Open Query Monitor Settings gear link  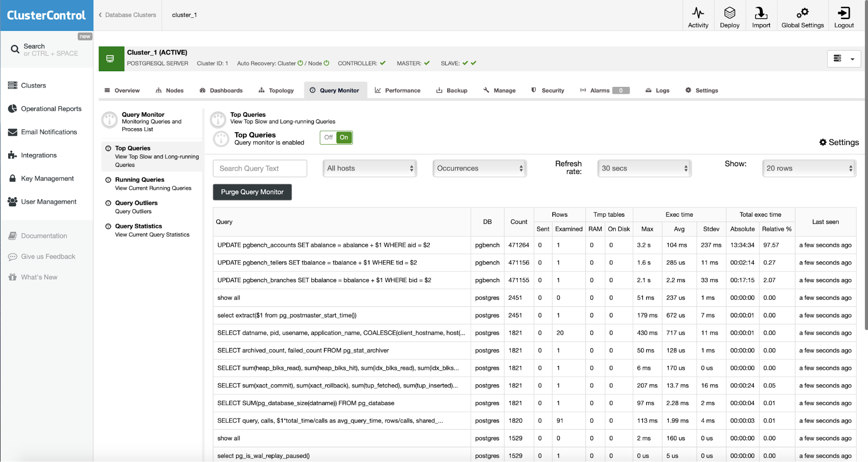pyautogui.click(x=839, y=142)
